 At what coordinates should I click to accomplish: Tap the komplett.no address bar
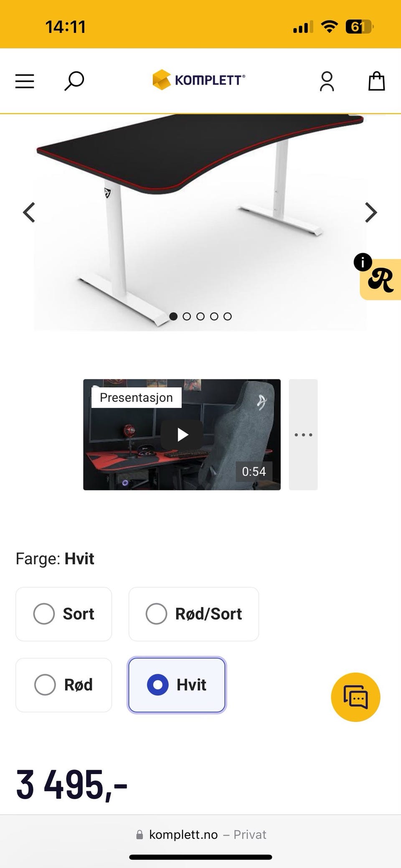(x=200, y=835)
